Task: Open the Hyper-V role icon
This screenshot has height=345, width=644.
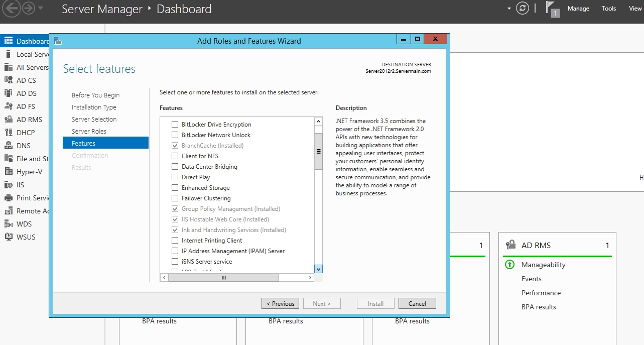Action: [9, 172]
